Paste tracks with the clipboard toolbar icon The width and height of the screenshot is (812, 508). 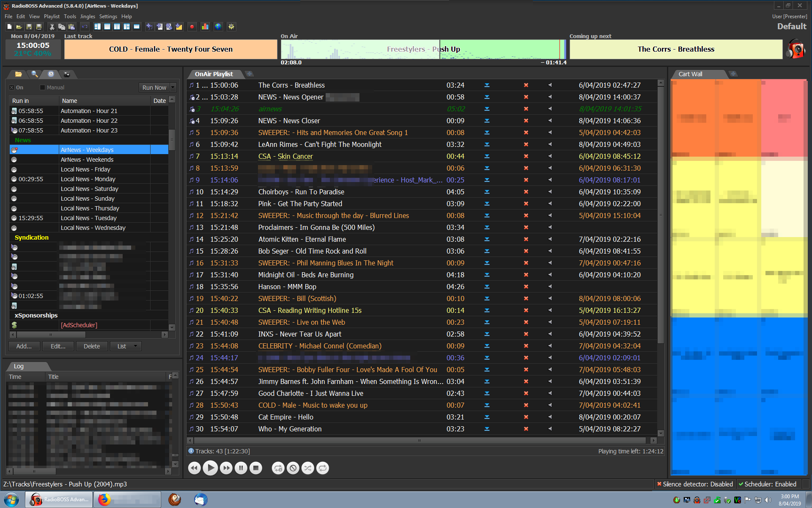click(71, 27)
